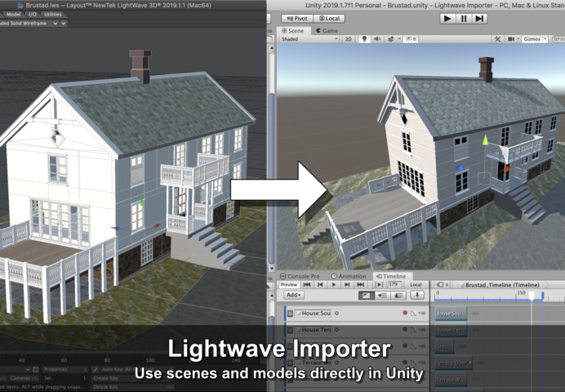This screenshot has height=392, width=565.
Task: Select the House:Sou timeline clip
Action: click(451, 314)
